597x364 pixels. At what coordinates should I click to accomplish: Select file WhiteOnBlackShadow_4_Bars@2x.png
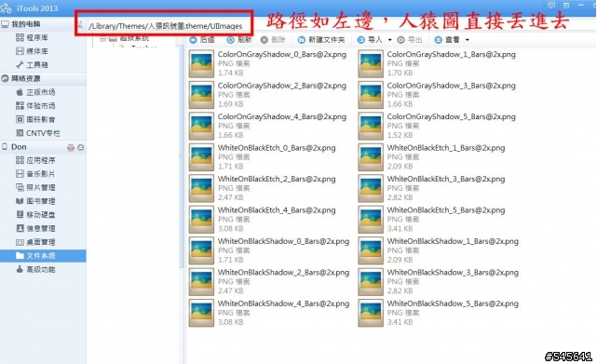269,313
